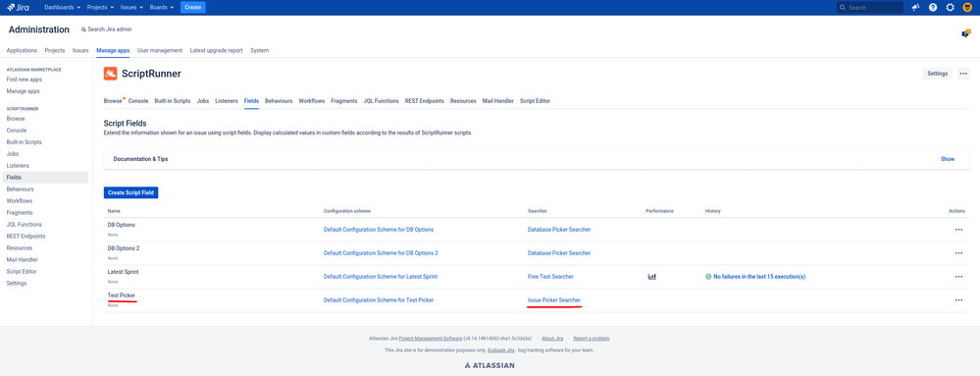Click the header Search field
980x376 pixels.
point(870,8)
